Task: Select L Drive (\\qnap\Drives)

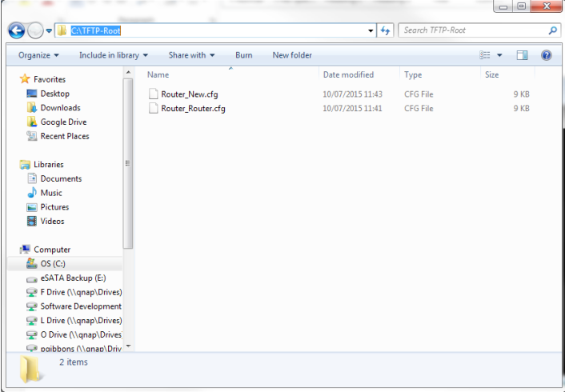Action: (x=81, y=321)
